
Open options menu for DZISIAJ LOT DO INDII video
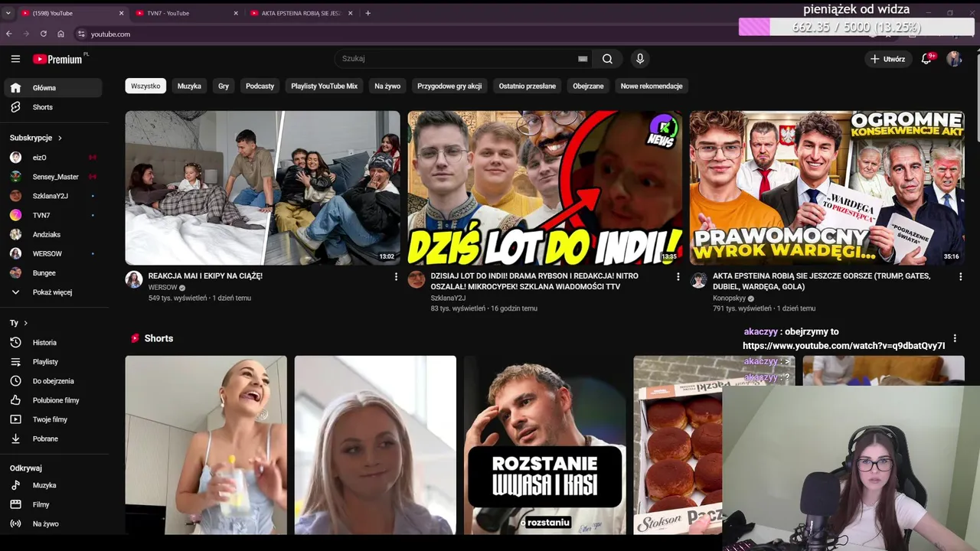(x=678, y=276)
